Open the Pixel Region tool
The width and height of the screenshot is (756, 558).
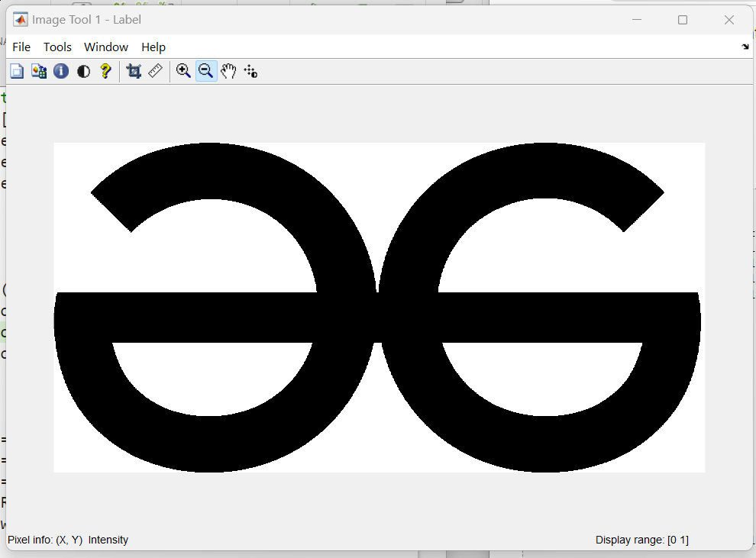point(39,72)
